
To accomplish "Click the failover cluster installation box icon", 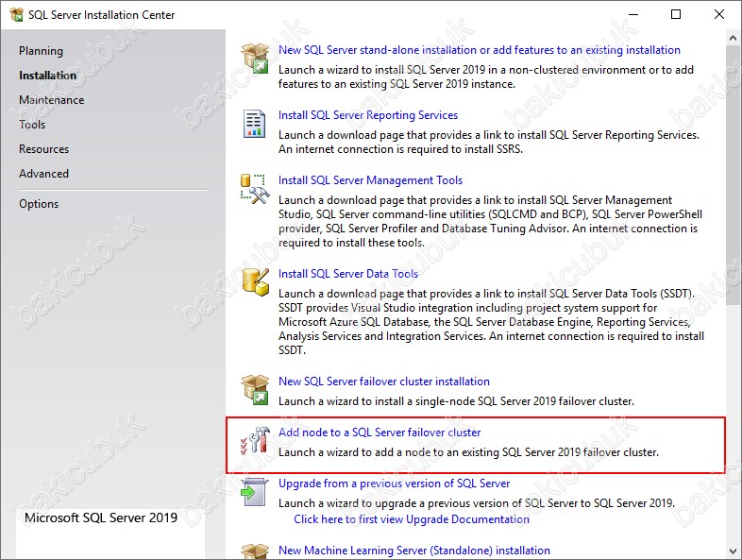I will pos(255,390).
